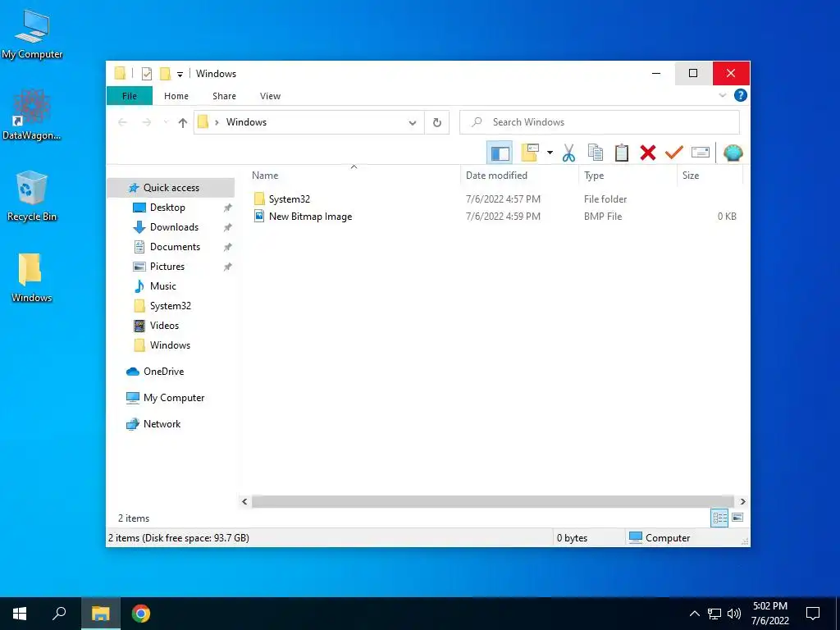Viewport: 840px width, 630px height.
Task: Click the horizontal scrollbar left arrow
Action: click(x=244, y=502)
